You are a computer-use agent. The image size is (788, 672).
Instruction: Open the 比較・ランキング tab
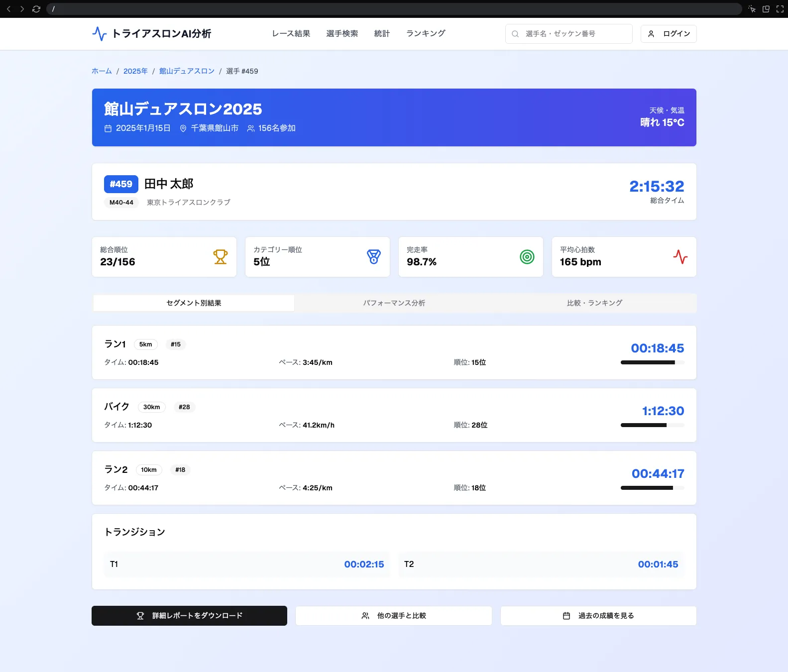point(594,303)
